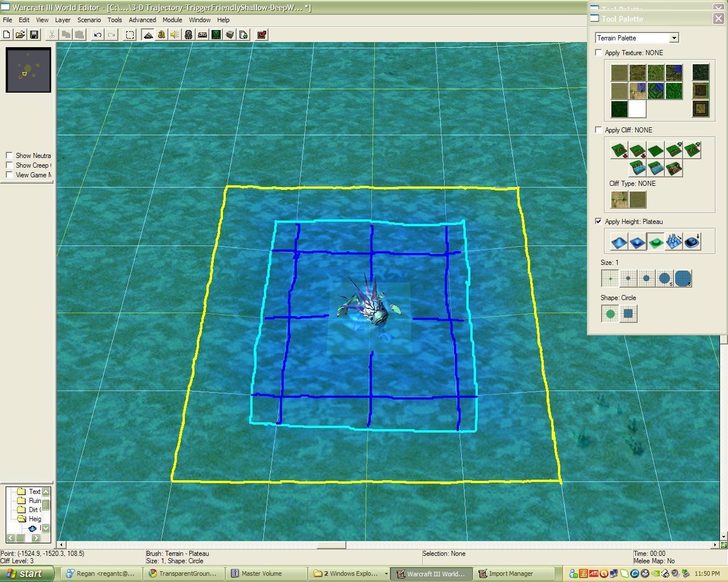
Task: Open the Sound Editor speaker icon
Action: click(x=175, y=35)
